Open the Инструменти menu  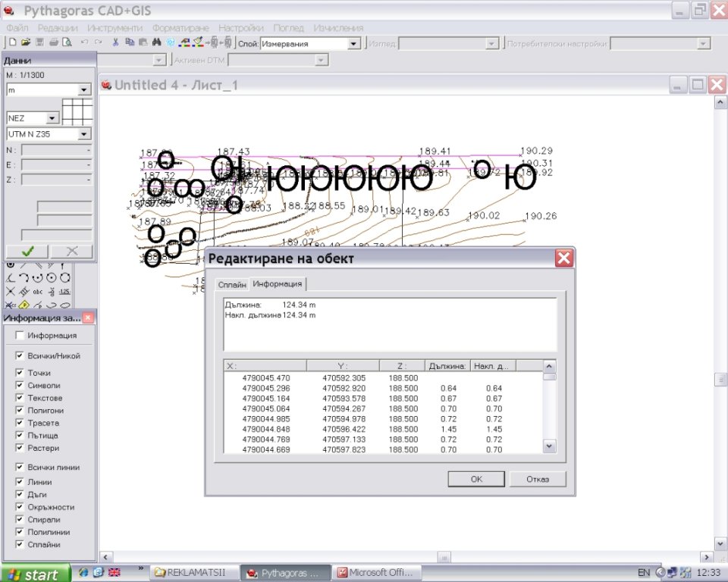click(115, 27)
